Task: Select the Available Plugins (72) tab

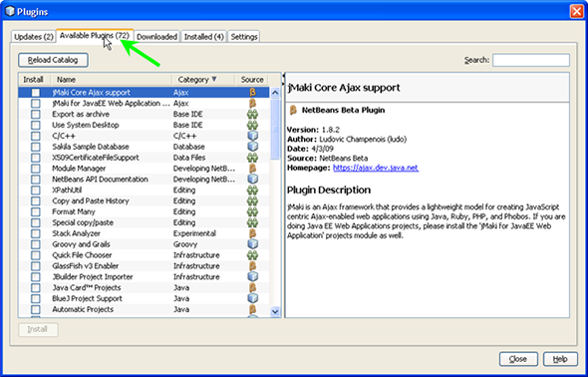Action: pyautogui.click(x=95, y=36)
